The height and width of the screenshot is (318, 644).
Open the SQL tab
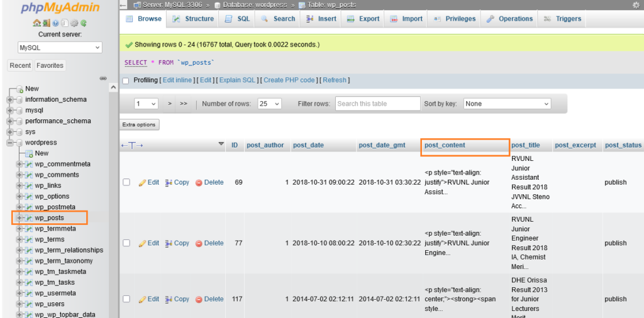tap(237, 19)
